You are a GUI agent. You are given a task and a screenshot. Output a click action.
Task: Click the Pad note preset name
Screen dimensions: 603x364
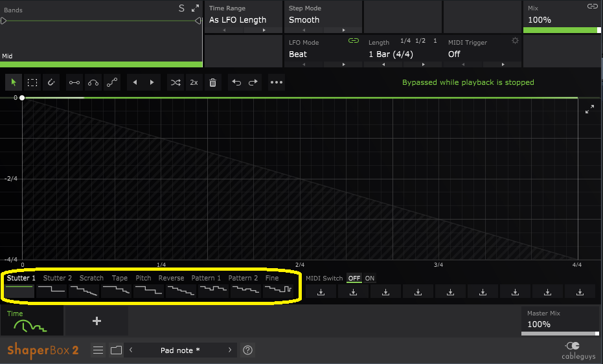[x=180, y=350]
